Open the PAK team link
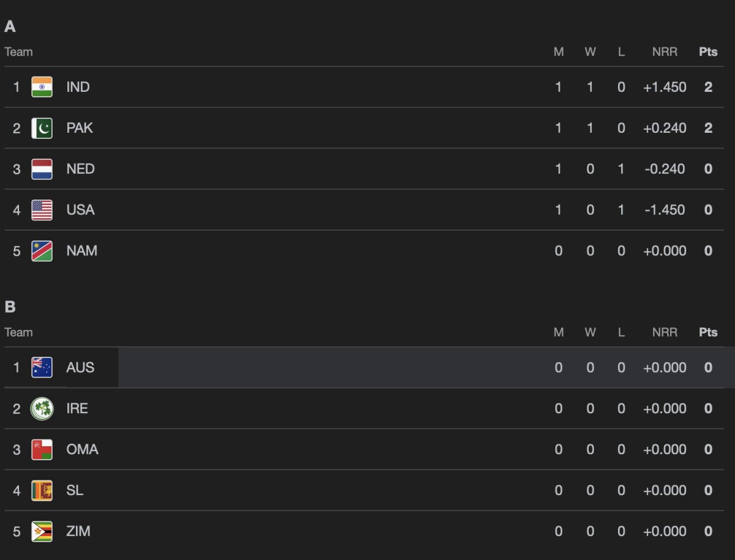Image resolution: width=735 pixels, height=560 pixels. click(80, 128)
